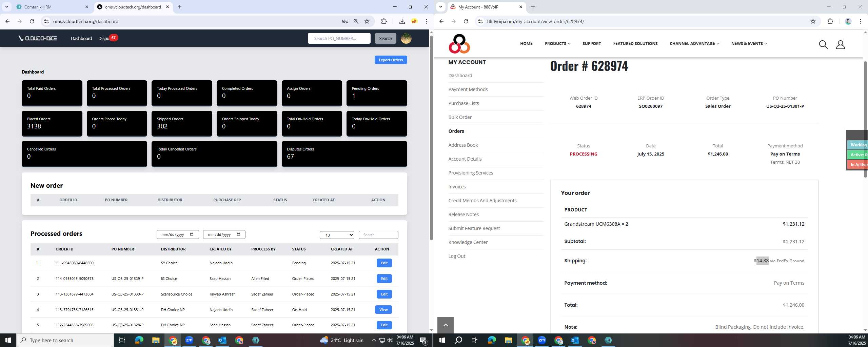Open Task View on the left taskbar
Viewport: 868px width, 347px height.
(122, 340)
